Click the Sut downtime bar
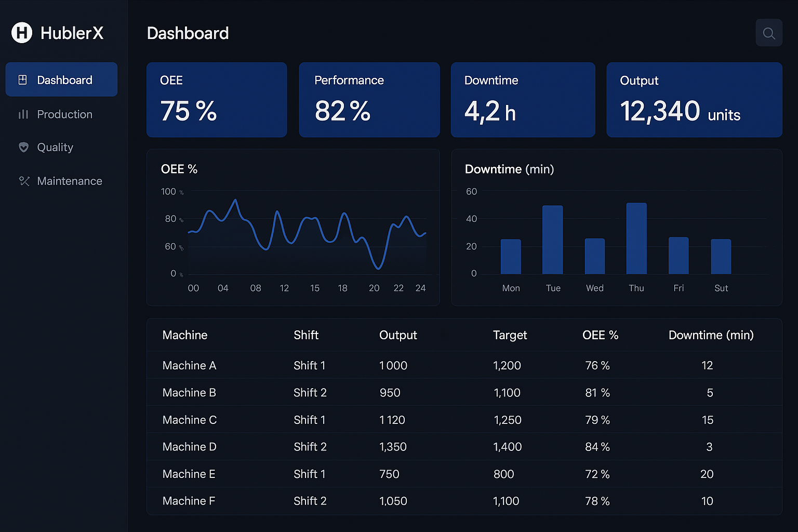 click(x=721, y=257)
